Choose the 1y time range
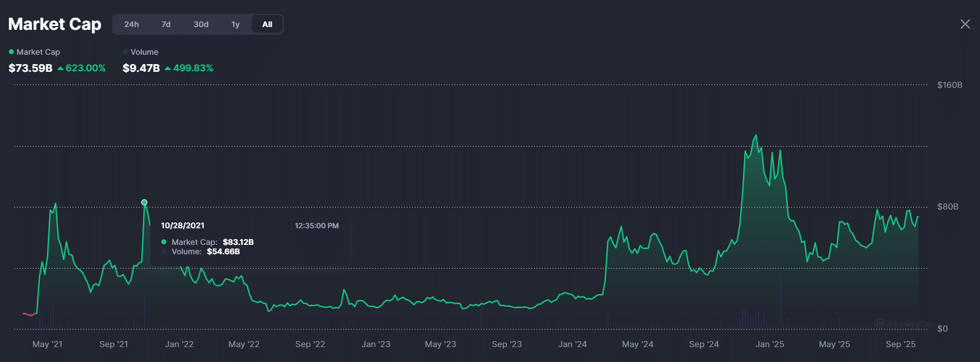 point(235,24)
